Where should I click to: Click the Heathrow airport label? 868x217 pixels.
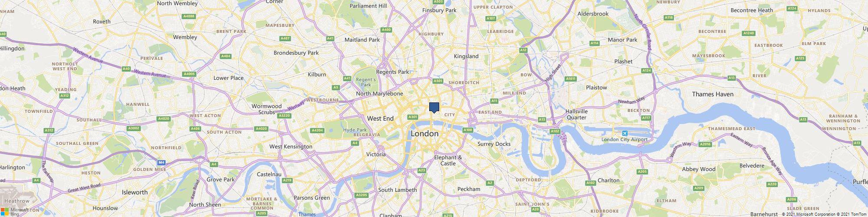(x=17, y=201)
